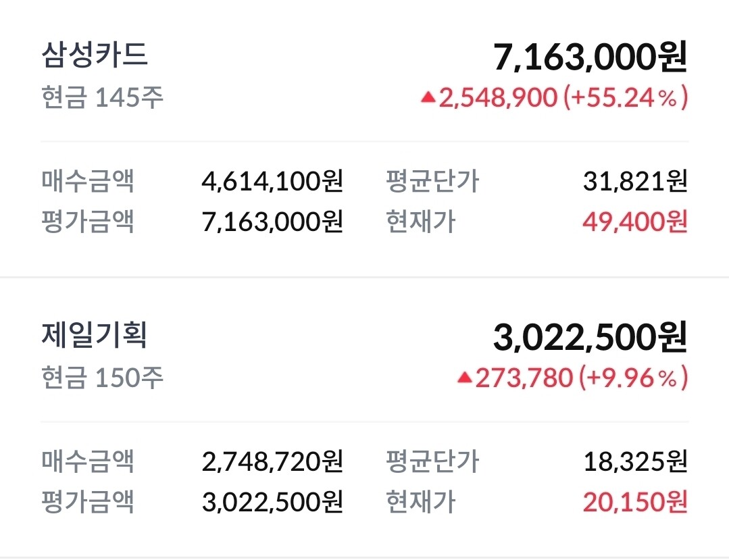The width and height of the screenshot is (729, 560).
Task: Click the 현재가 label in 삼성카드 card
Action: click(x=420, y=222)
